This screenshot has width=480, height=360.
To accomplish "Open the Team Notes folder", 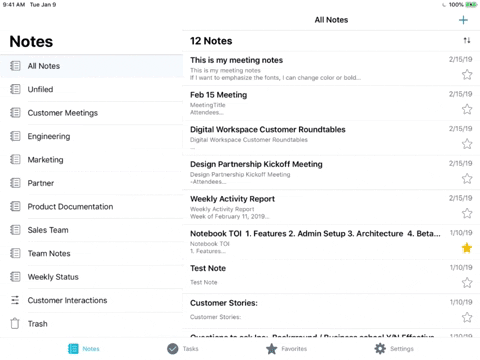I will (91, 253).
